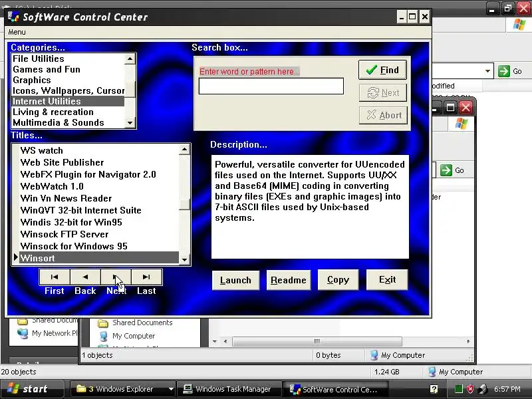The height and width of the screenshot is (399, 532).
Task: Jump to Last title record
Action: pos(146,277)
